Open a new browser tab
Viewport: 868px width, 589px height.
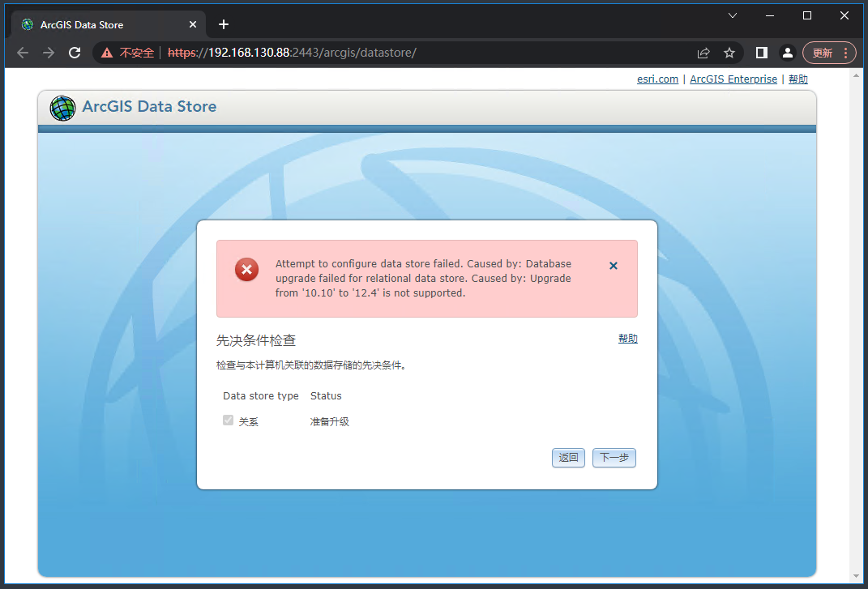point(224,24)
